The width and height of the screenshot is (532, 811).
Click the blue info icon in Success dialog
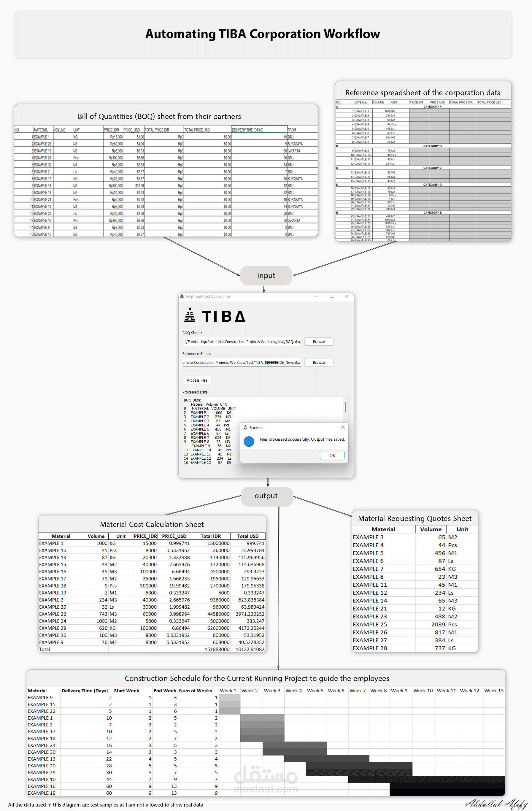(x=249, y=441)
